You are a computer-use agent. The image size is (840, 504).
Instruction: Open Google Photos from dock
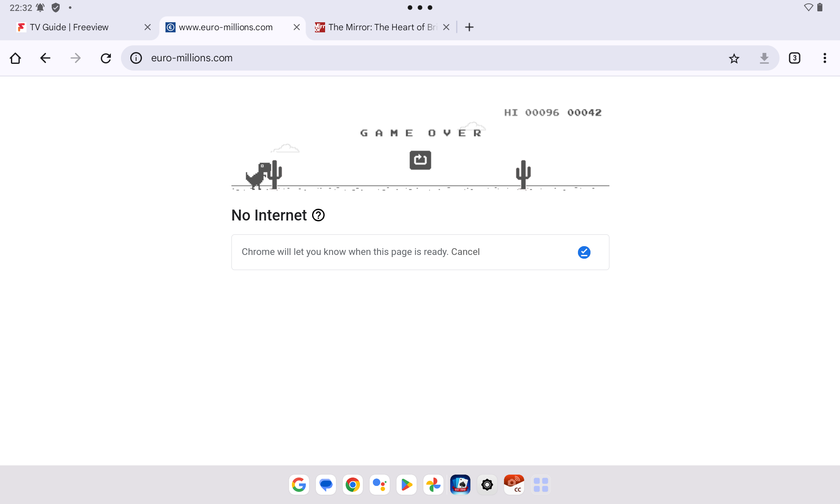coord(433,485)
